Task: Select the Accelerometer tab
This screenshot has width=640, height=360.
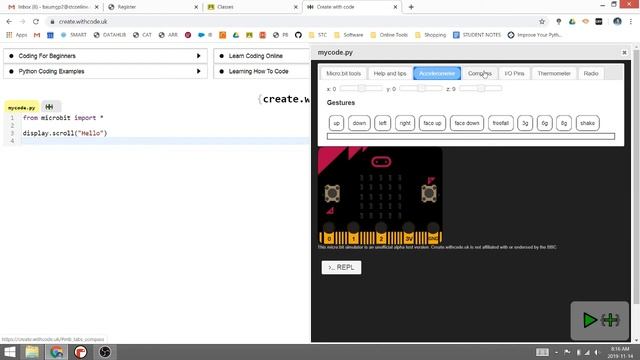Action: pos(437,73)
